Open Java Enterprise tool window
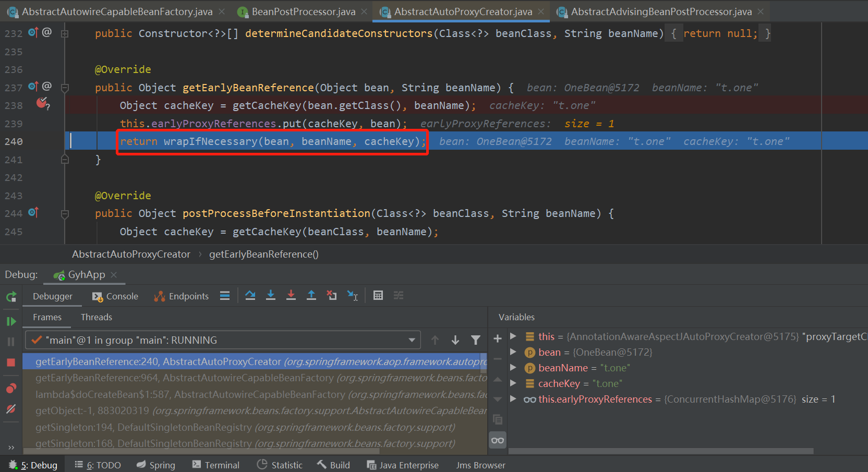This screenshot has width=868, height=472. coord(403,465)
